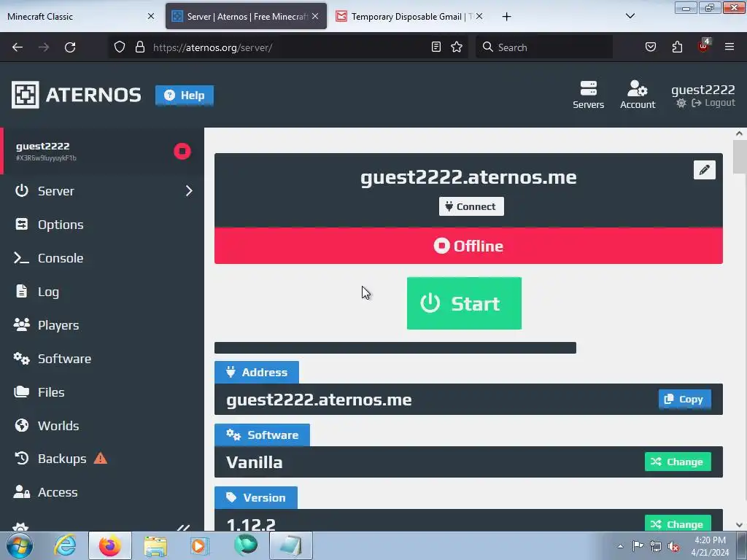Click the settings gear beside Logout

tap(681, 103)
